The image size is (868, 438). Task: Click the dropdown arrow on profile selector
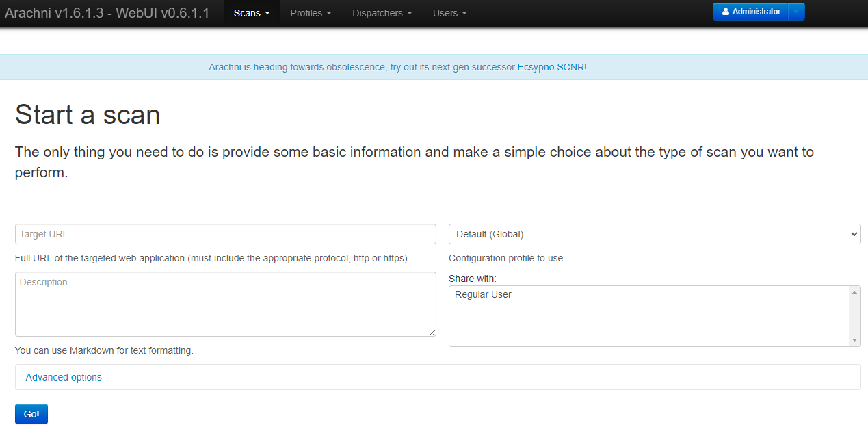853,234
